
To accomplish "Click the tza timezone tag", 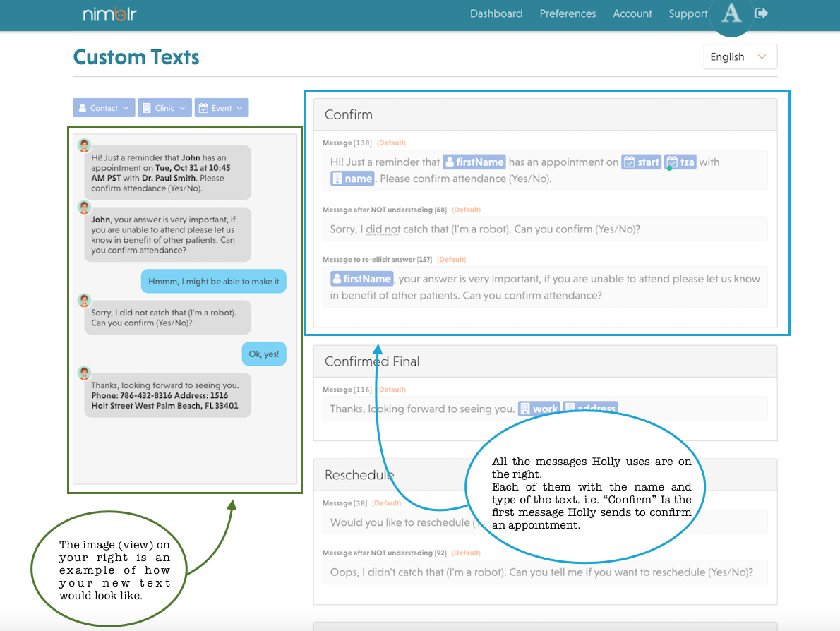I will coord(680,162).
